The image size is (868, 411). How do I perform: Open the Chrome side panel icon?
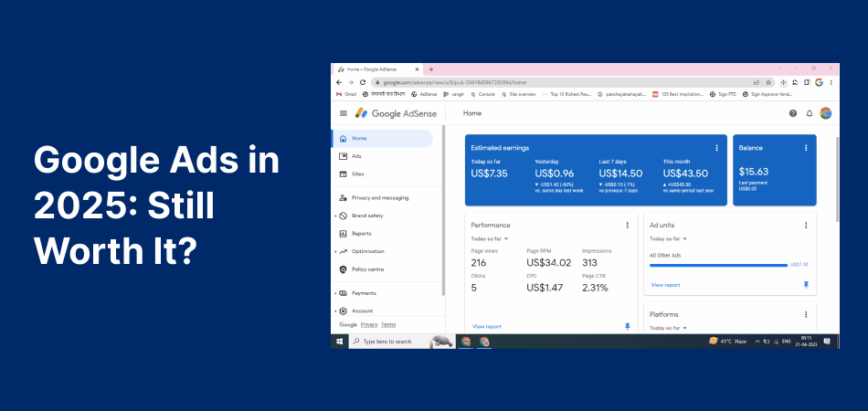tap(807, 82)
